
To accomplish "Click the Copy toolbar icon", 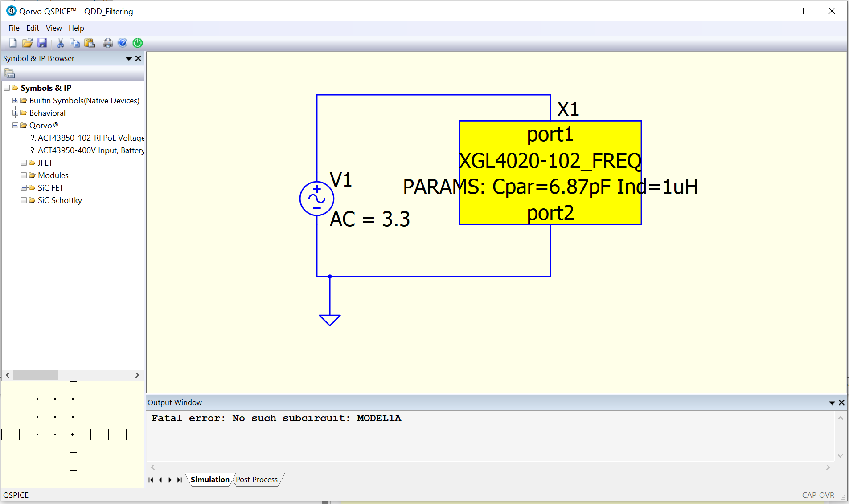I will 75,43.
